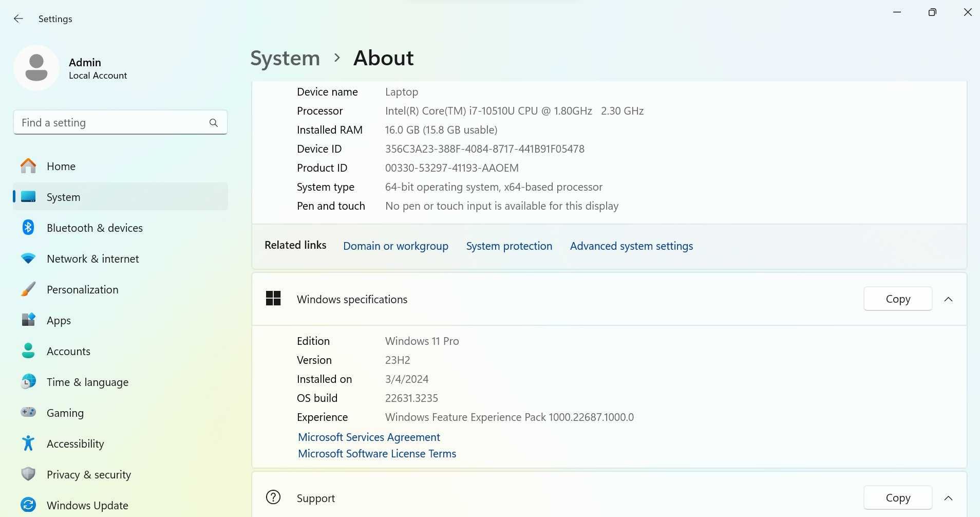Image resolution: width=980 pixels, height=517 pixels.
Task: Close the Settings window
Action: point(968,12)
